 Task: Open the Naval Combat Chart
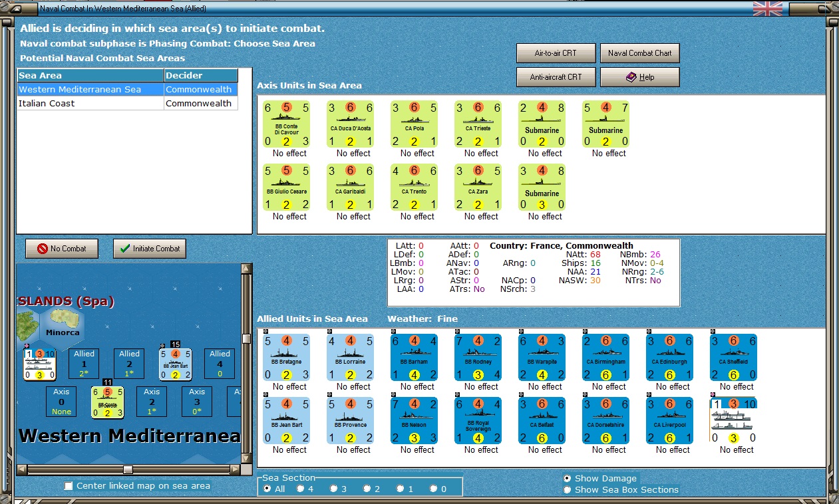pyautogui.click(x=640, y=53)
